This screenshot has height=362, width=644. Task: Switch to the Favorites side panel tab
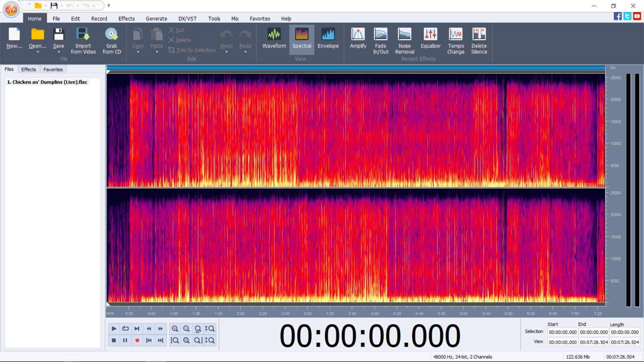pyautogui.click(x=53, y=69)
